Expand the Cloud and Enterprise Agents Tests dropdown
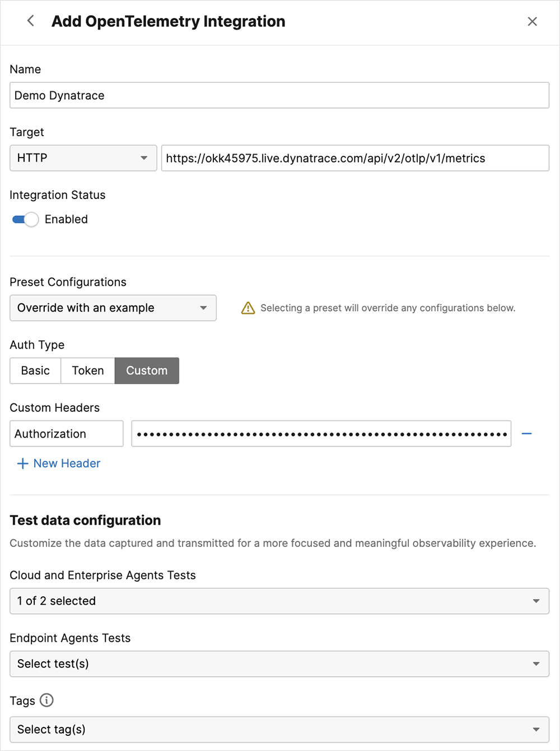 tap(279, 601)
